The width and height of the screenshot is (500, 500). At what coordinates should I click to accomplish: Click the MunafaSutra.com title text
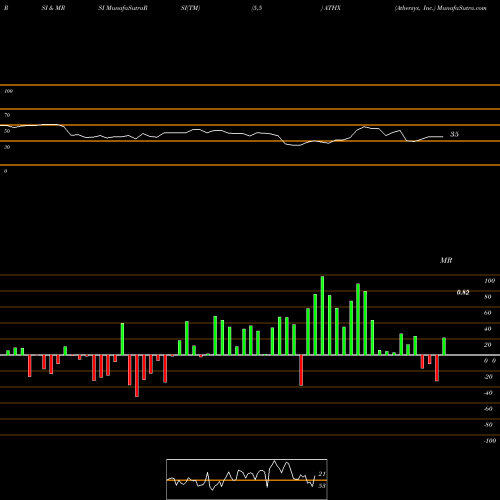pyautogui.click(x=462, y=8)
